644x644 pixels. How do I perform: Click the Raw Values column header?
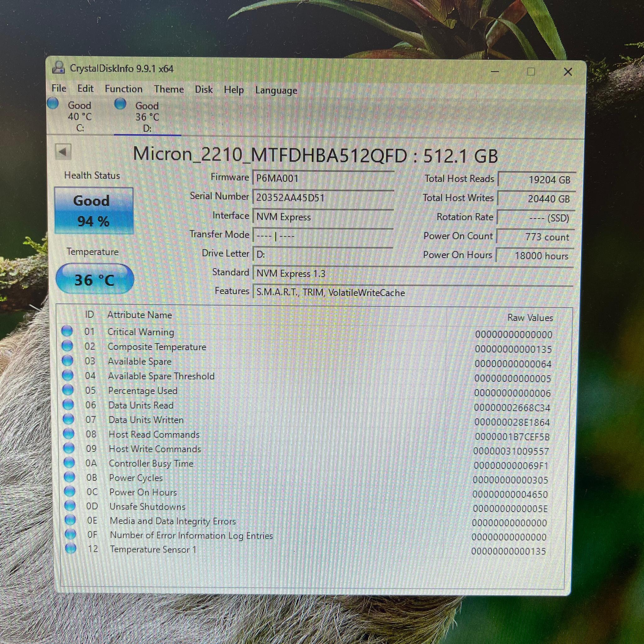click(530, 318)
